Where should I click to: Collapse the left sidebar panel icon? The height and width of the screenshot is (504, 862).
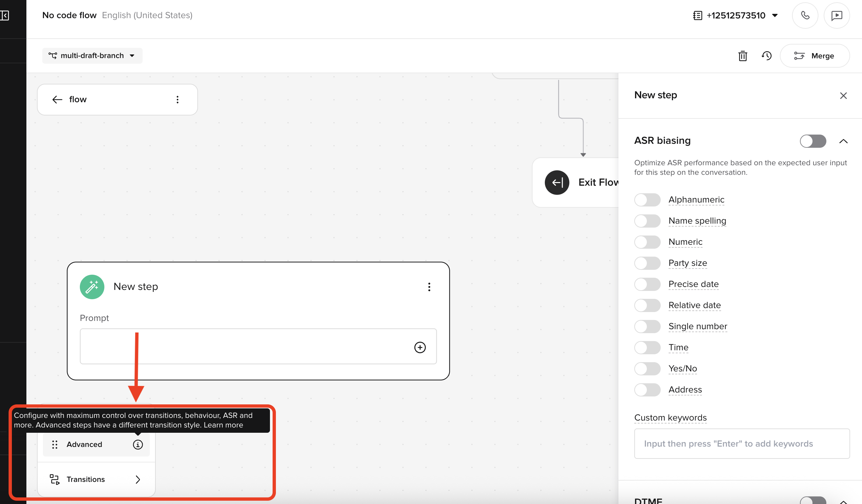click(5, 16)
